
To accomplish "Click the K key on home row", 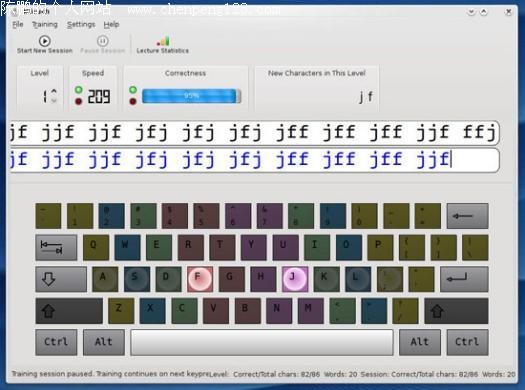I will point(326,279).
